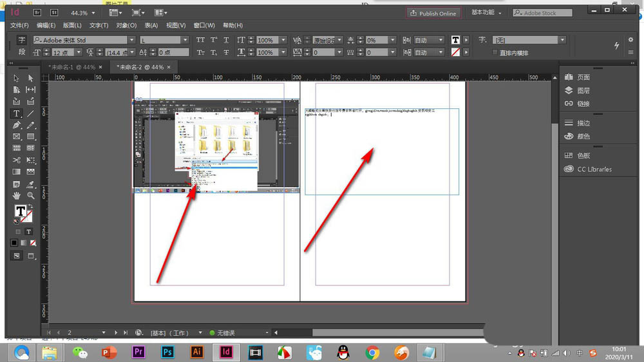The image size is (644, 362).
Task: Open the font style L dropdown
Action: pyautogui.click(x=185, y=40)
